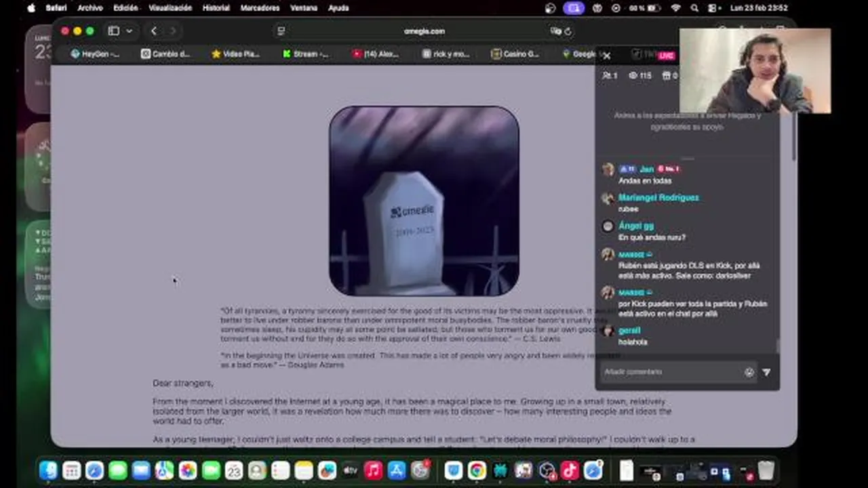The image size is (868, 488).
Task: Open the Video Pla... starred tab
Action: (x=235, y=54)
